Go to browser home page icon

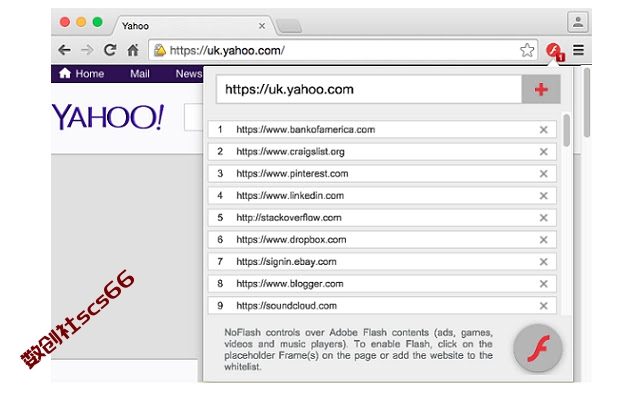click(133, 50)
